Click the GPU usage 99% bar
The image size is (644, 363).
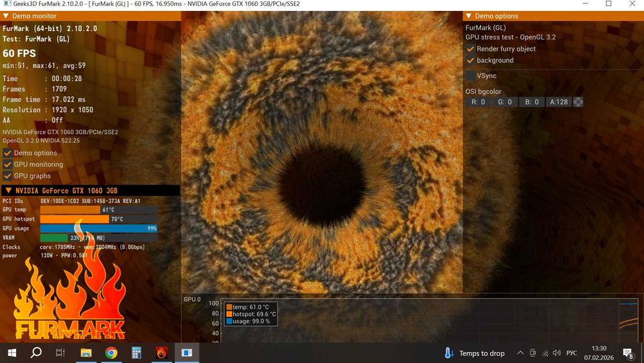point(99,229)
